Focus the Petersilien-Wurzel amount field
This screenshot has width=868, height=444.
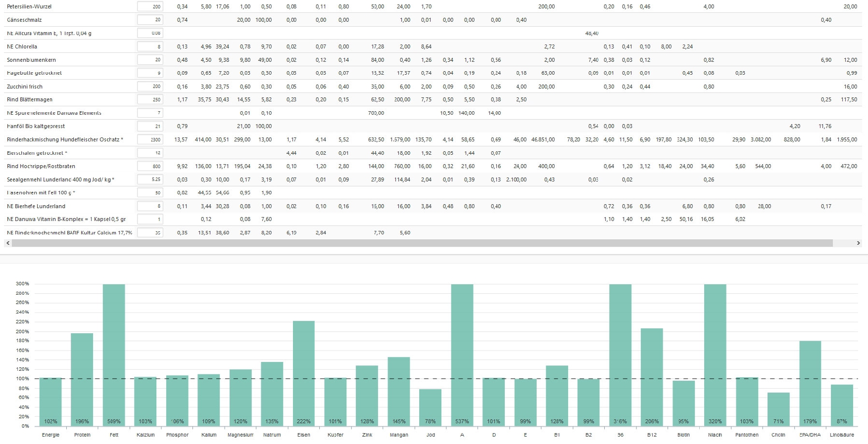pyautogui.click(x=150, y=6)
